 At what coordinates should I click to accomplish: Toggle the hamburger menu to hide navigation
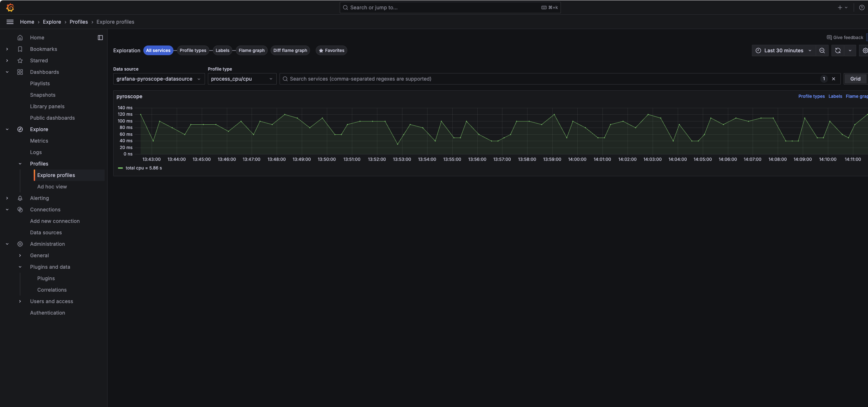pyautogui.click(x=10, y=22)
